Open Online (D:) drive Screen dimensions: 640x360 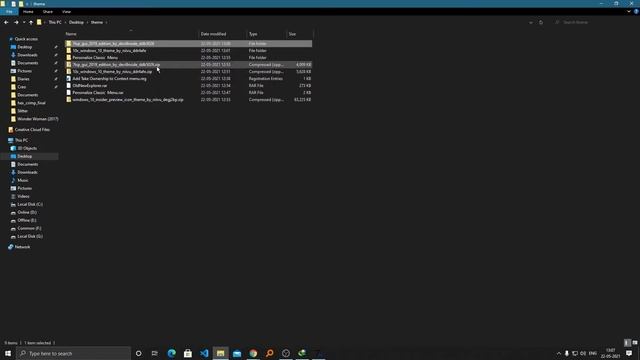pos(27,212)
